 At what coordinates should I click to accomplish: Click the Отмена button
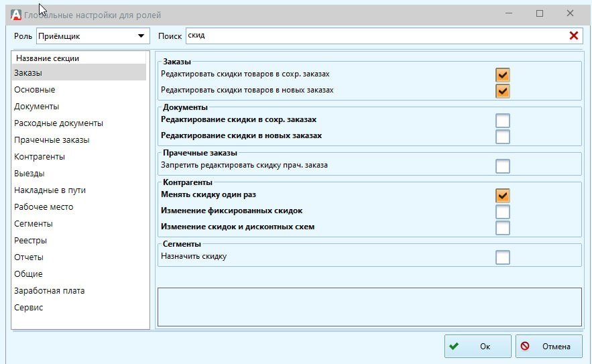[x=549, y=347]
